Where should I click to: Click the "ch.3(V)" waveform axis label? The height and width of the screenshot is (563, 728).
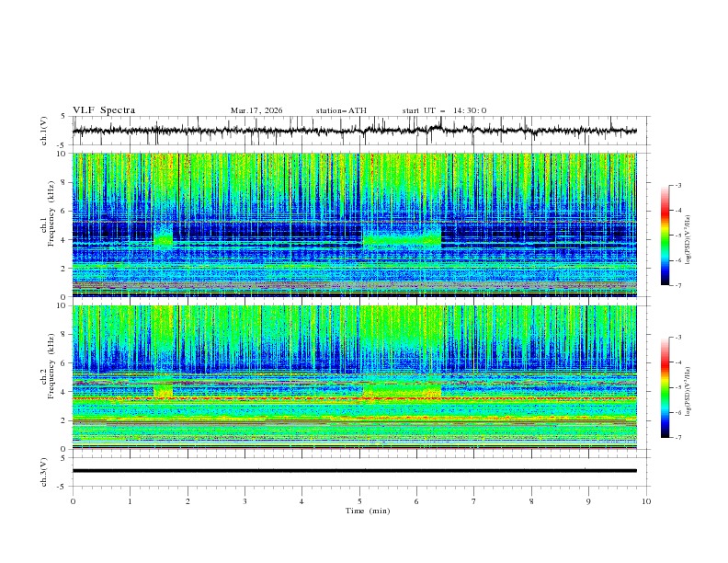[44, 472]
